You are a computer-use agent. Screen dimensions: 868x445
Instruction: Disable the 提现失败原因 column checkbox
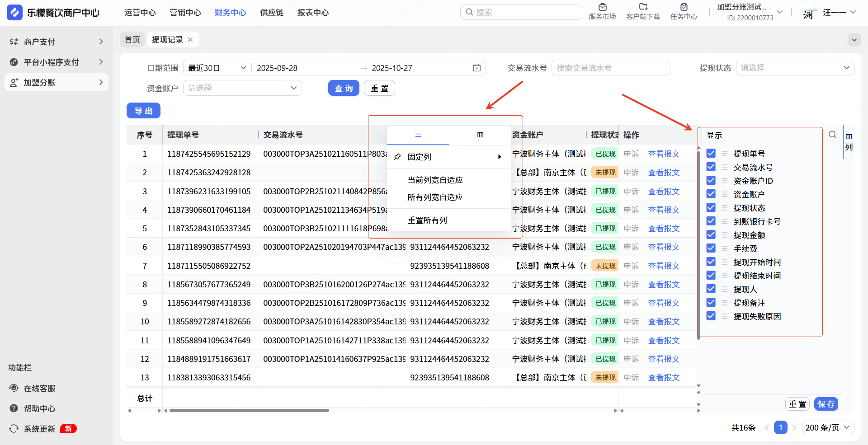(711, 316)
